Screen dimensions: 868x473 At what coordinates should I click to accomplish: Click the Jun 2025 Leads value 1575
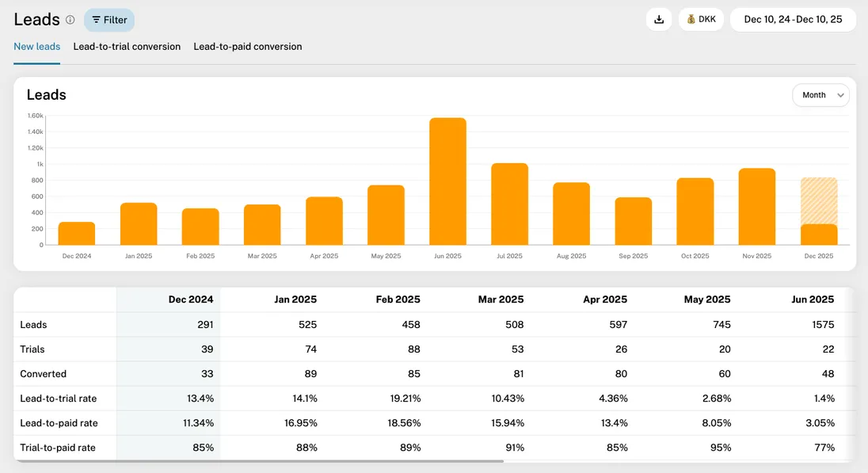823,324
